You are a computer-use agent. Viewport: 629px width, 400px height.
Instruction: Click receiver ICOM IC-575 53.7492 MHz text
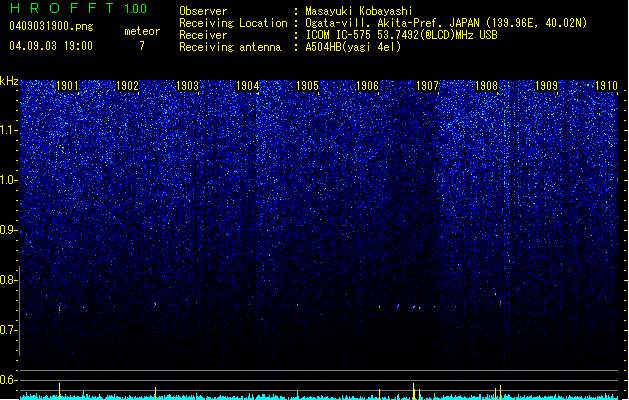coord(401,35)
